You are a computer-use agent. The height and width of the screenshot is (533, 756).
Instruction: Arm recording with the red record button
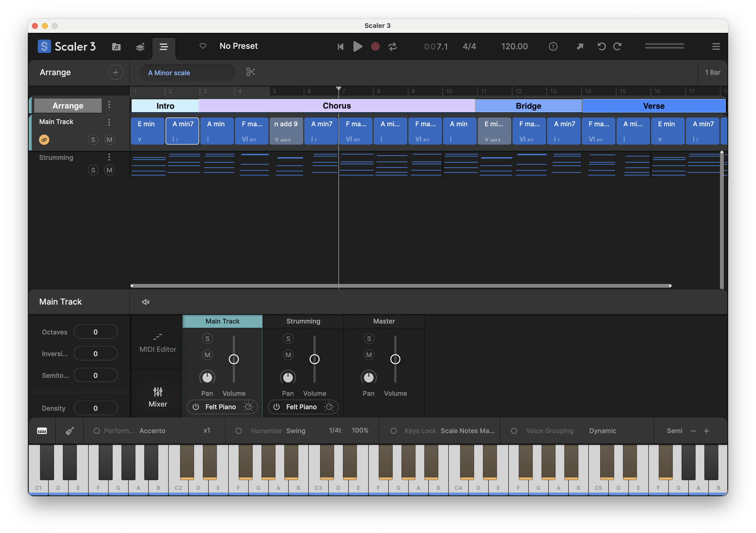tap(375, 46)
